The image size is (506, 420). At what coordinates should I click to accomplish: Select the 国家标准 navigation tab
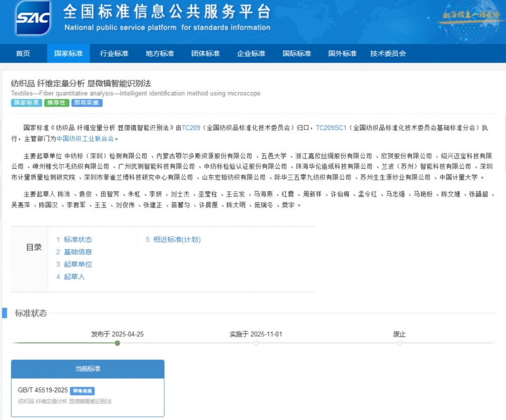[x=68, y=54]
